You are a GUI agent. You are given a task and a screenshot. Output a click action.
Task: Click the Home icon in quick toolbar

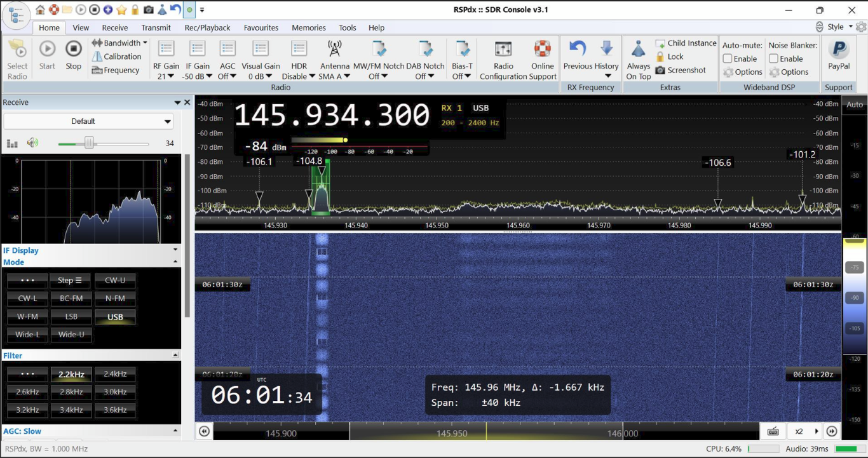pos(41,10)
